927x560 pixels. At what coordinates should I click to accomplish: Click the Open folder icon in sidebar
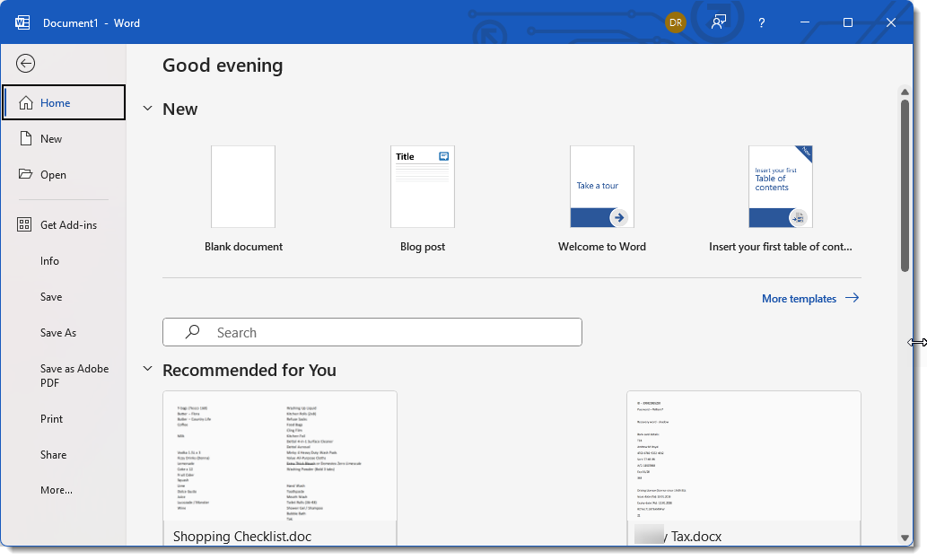[x=25, y=175]
